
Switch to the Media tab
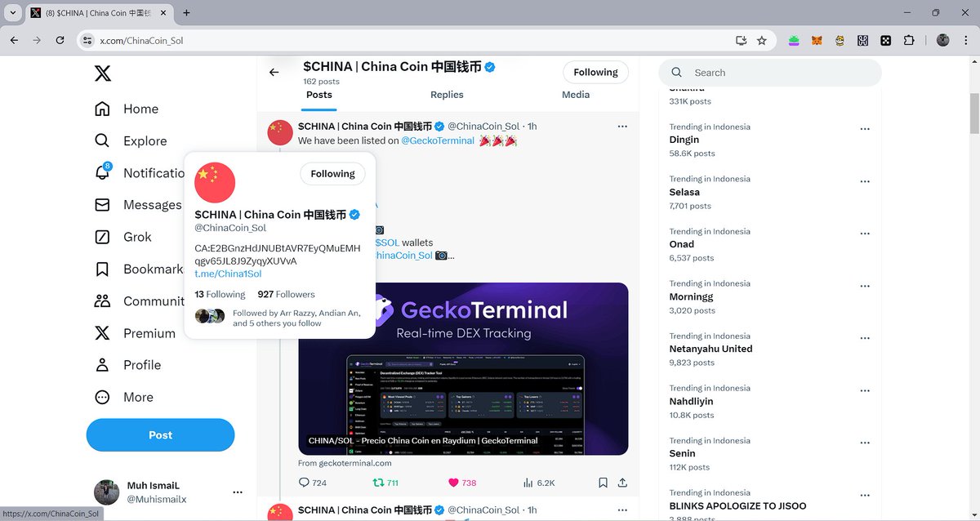pos(576,95)
